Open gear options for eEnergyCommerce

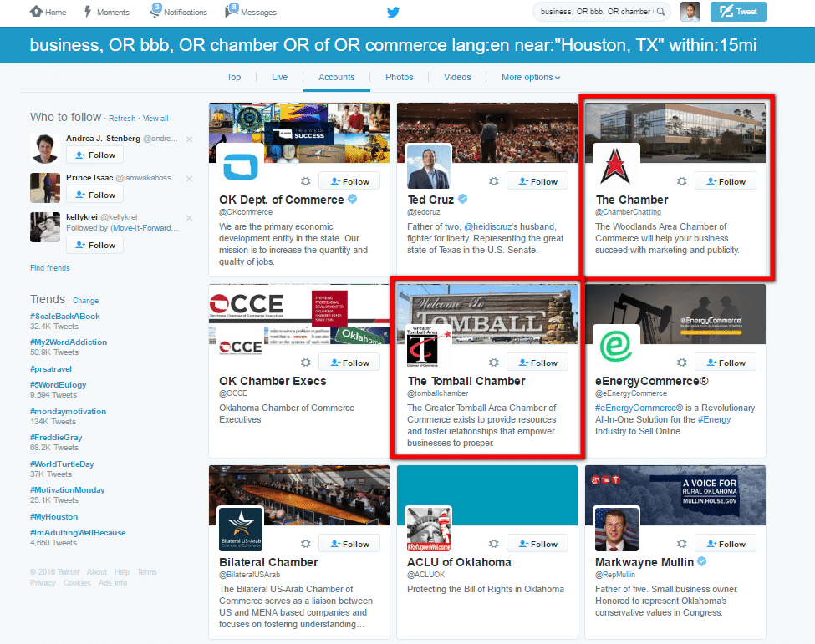(682, 363)
